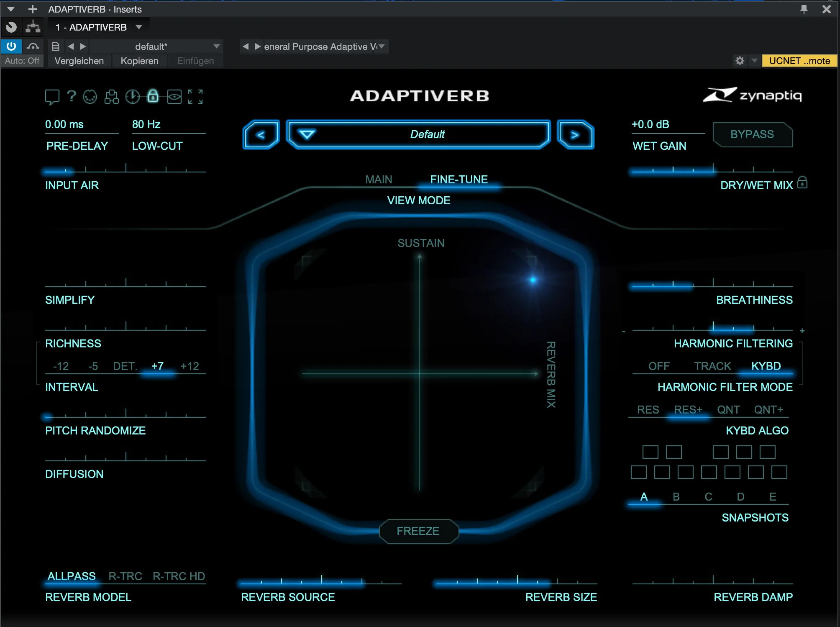
Task: Select KYBD harmonic filter mode
Action: 766,366
